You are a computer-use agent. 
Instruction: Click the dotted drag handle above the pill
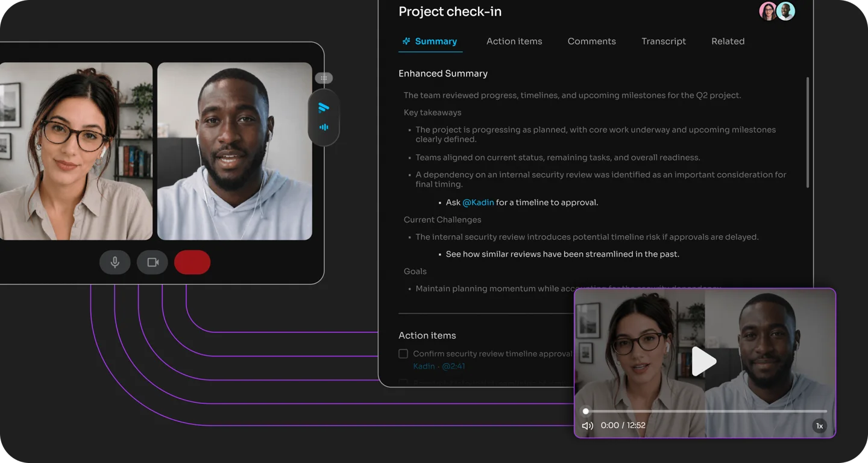pos(324,78)
